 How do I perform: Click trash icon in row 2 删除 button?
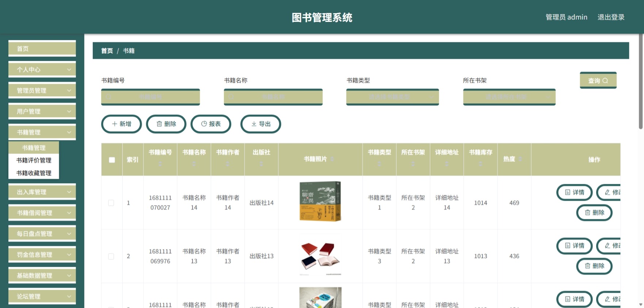588,266
